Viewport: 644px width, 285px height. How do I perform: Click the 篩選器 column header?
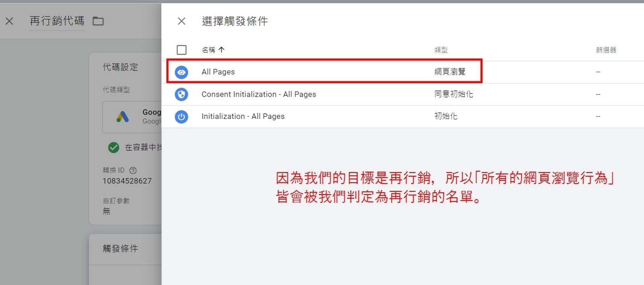tap(606, 50)
